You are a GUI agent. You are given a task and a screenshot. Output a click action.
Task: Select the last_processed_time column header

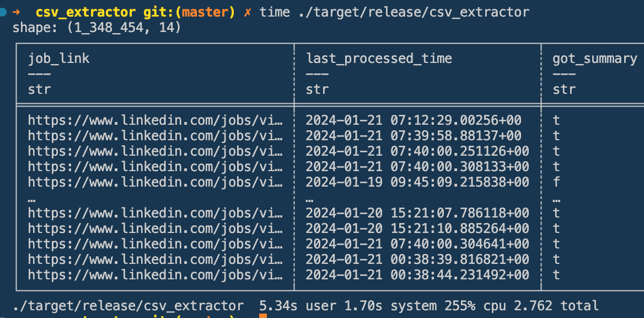coord(379,58)
